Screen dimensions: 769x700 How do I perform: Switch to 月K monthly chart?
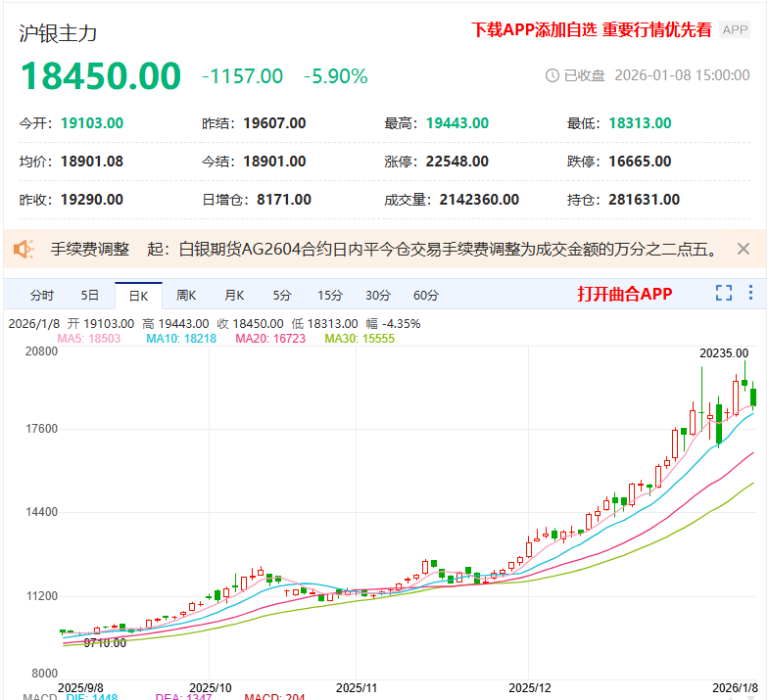click(x=234, y=295)
